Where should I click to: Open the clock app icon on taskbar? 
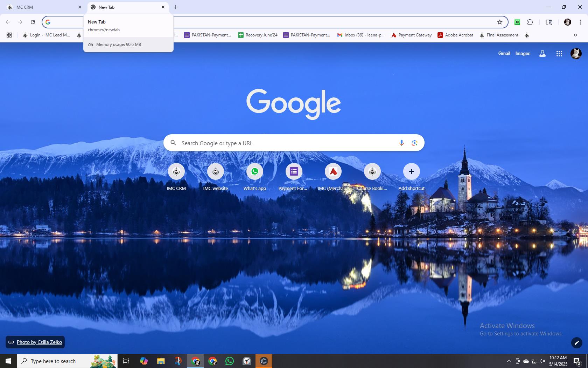point(247,361)
